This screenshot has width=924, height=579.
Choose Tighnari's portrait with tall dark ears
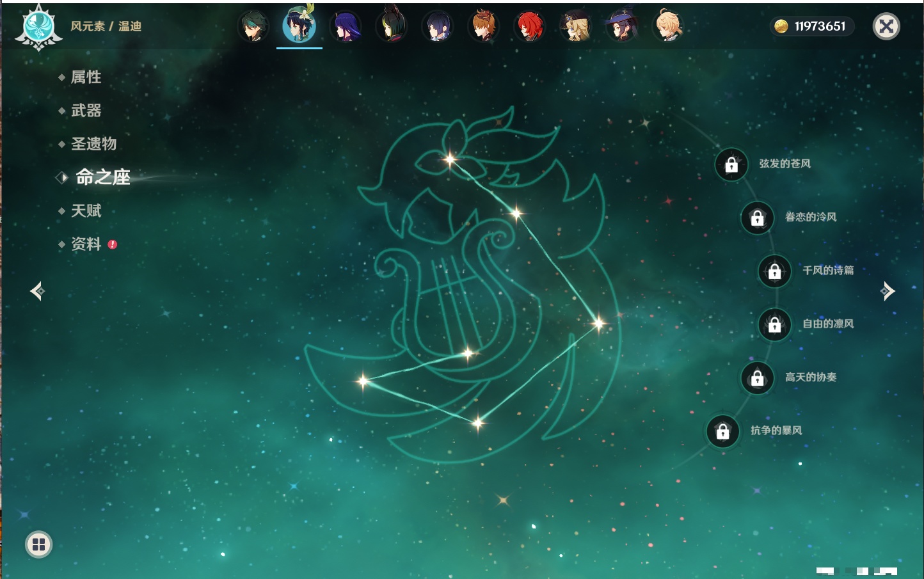click(392, 26)
